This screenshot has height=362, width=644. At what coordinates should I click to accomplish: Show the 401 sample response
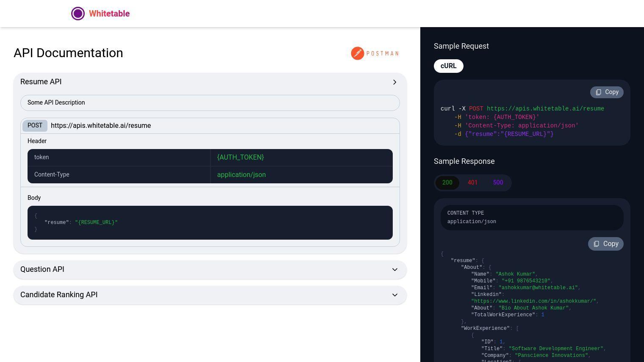pos(473,183)
